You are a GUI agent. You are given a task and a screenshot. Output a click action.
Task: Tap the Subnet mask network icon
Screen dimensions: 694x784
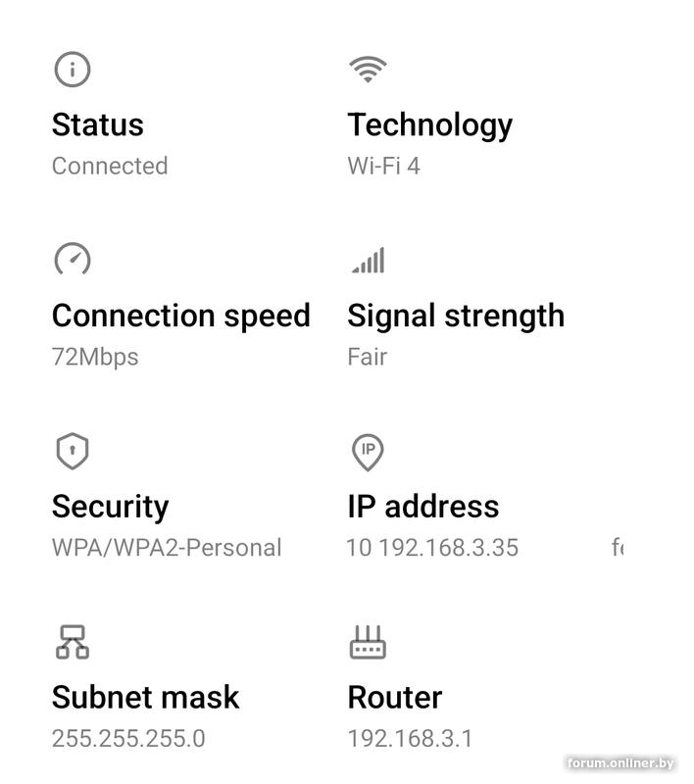coord(72,642)
